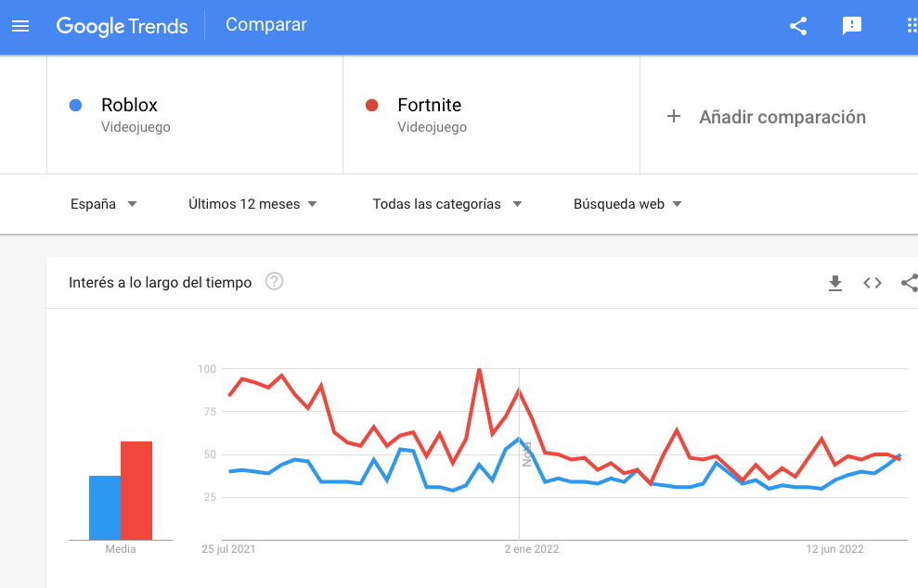The image size is (918, 588).
Task: Click the plus icon to add comparison
Action: pyautogui.click(x=674, y=117)
